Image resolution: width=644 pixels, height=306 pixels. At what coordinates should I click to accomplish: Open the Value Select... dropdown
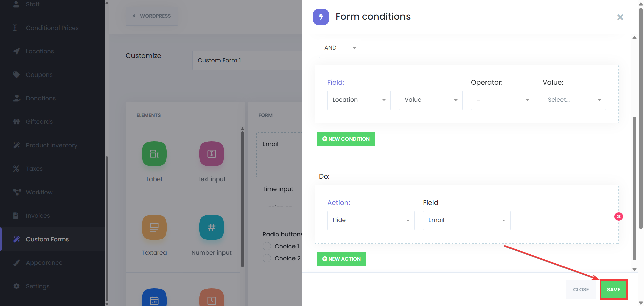tap(574, 100)
